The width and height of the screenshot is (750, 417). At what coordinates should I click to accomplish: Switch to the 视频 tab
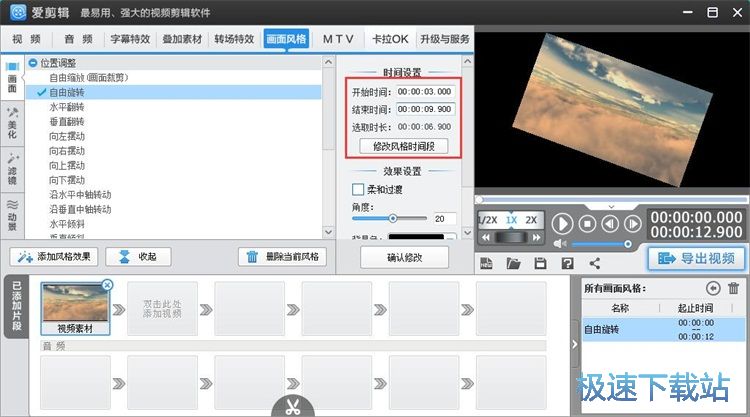26,39
